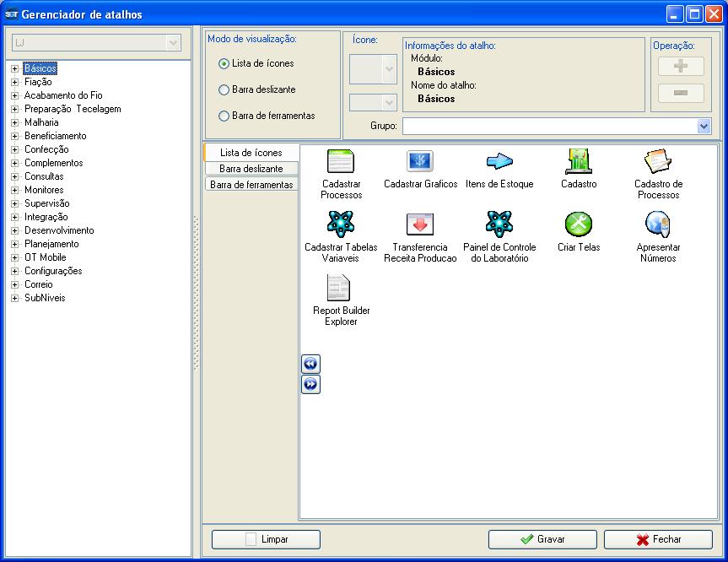Choose the Barra deslizante radio option
Image resolution: width=728 pixels, height=562 pixels.
pos(224,90)
